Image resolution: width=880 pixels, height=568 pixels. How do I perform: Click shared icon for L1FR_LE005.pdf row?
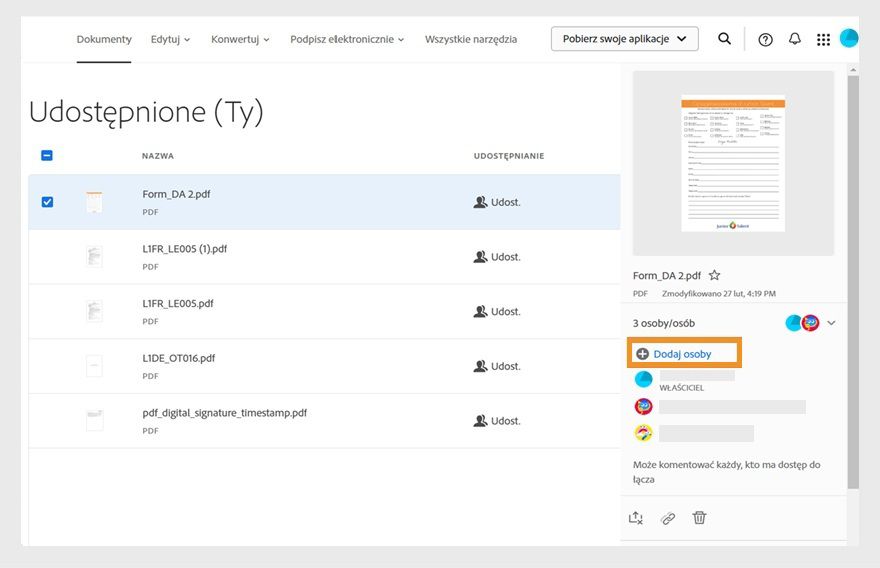click(480, 311)
